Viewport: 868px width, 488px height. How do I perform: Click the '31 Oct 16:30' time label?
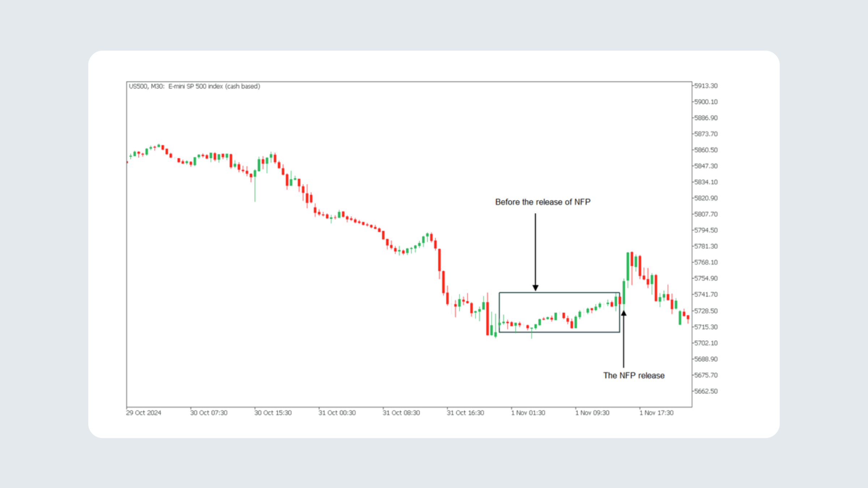coord(465,413)
